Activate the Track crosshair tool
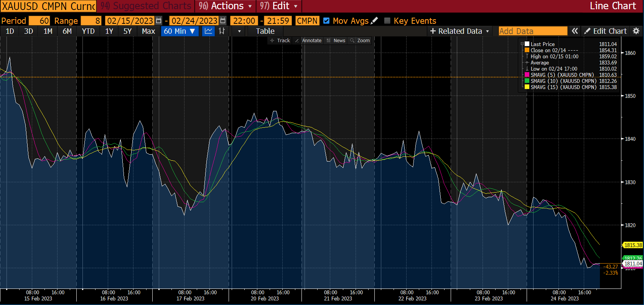The width and height of the screenshot is (644, 305). pyautogui.click(x=280, y=40)
